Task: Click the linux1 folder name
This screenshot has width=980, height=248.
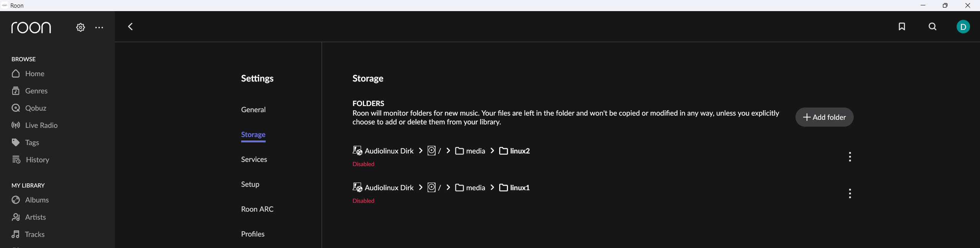Action: 520,188
